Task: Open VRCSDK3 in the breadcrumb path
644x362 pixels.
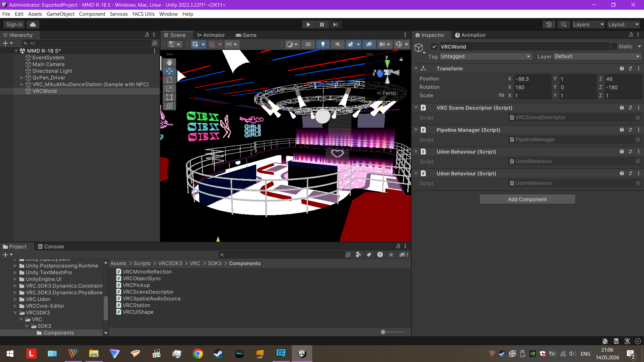Action: [x=170, y=263]
